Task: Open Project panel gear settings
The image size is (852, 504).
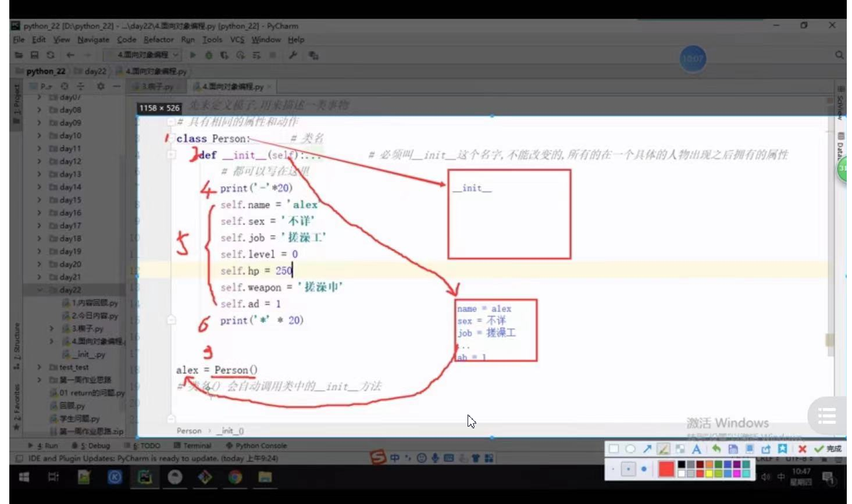Action: click(101, 86)
